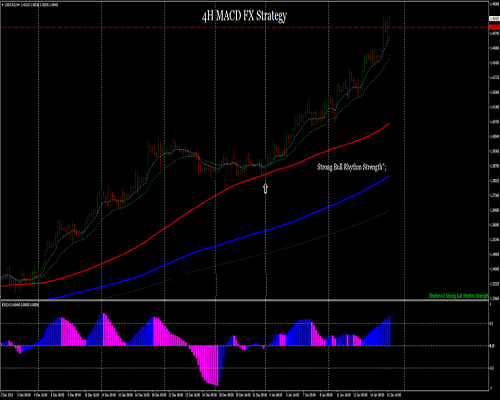Click the separator between chart and MACD window
500x400 pixels.
[245, 301]
